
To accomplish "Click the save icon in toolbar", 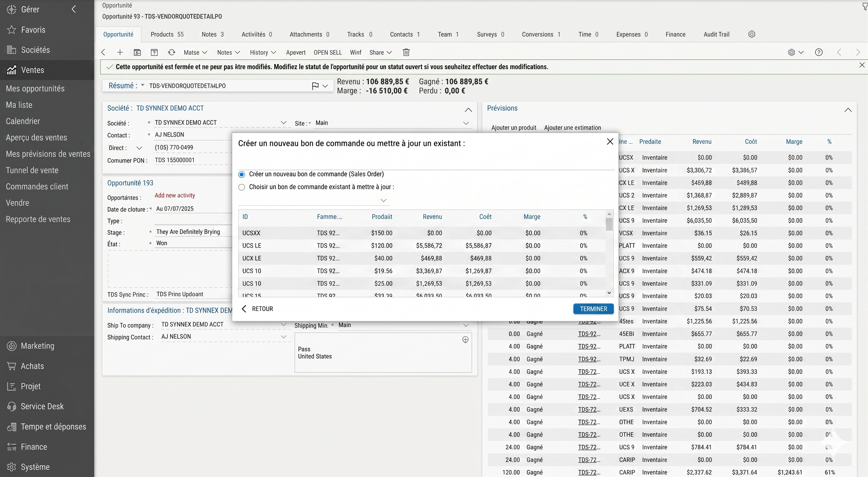I will tap(137, 52).
